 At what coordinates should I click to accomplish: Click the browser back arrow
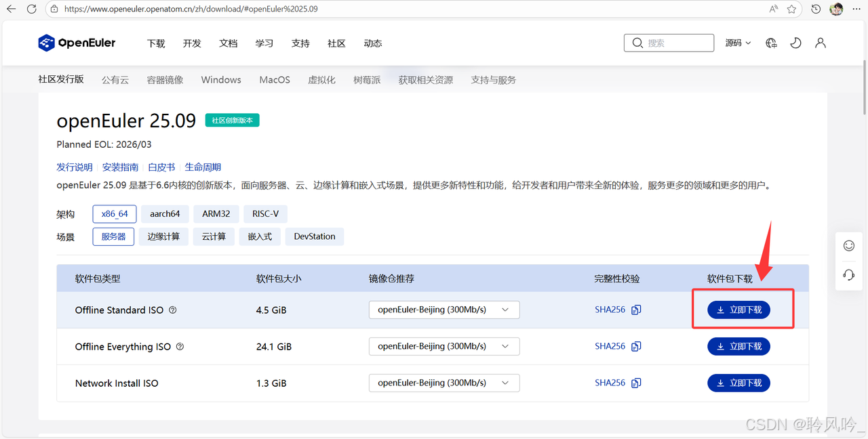point(11,9)
